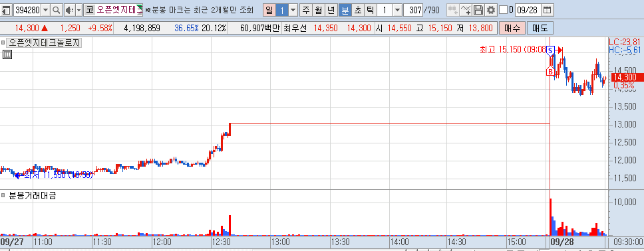Open the chart settings gear icon
Image resolution: width=644 pixels, height=251 pixels.
pos(490,10)
